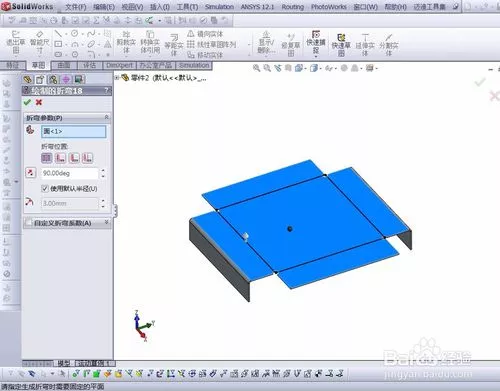This screenshot has width=500, height=391.
Task: Open the 视图(V) menu
Action: point(132,7)
